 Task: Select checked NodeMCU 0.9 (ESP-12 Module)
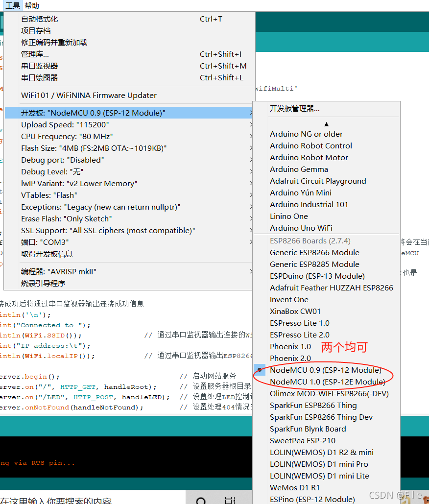[327, 370]
